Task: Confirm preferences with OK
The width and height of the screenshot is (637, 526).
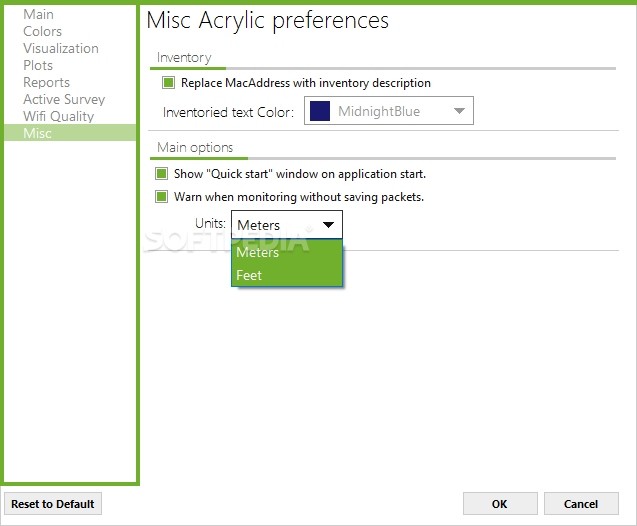Action: [500, 504]
